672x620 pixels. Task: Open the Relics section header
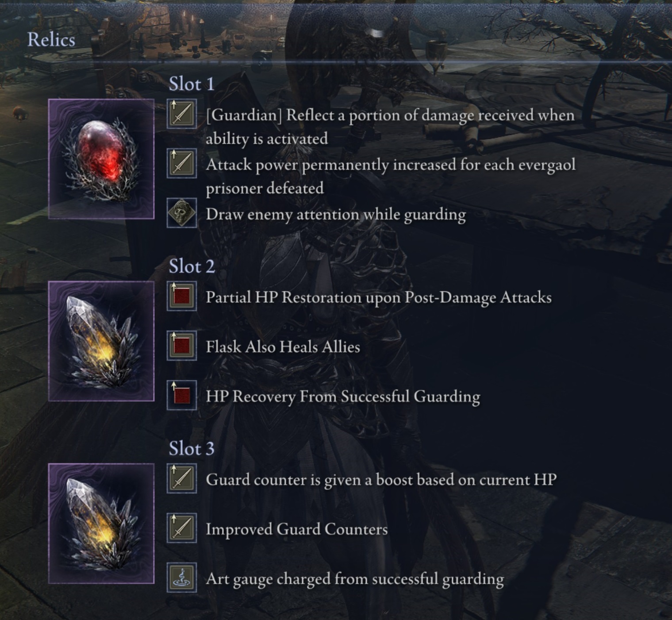point(51,40)
